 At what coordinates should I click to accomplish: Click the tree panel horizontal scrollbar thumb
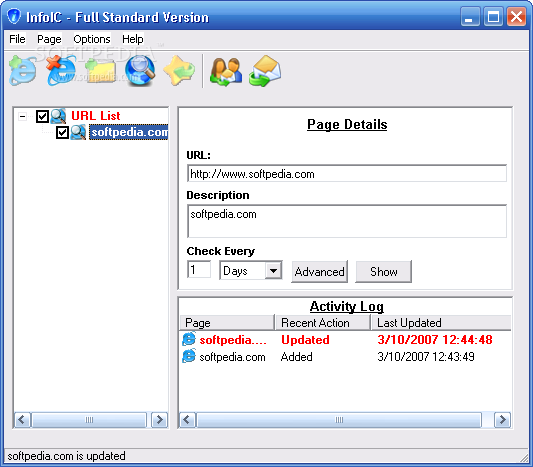[x=89, y=420]
